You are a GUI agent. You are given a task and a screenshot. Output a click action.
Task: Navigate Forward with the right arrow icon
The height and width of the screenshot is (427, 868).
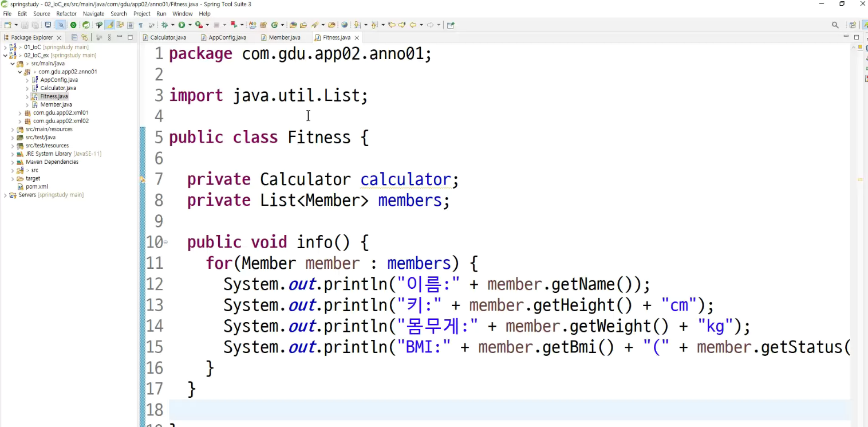click(430, 25)
